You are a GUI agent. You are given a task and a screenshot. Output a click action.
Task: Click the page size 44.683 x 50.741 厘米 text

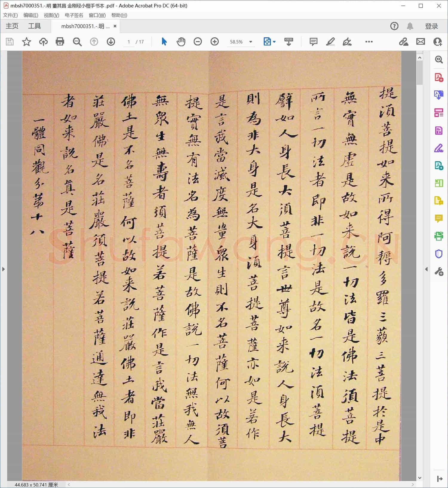(36, 485)
